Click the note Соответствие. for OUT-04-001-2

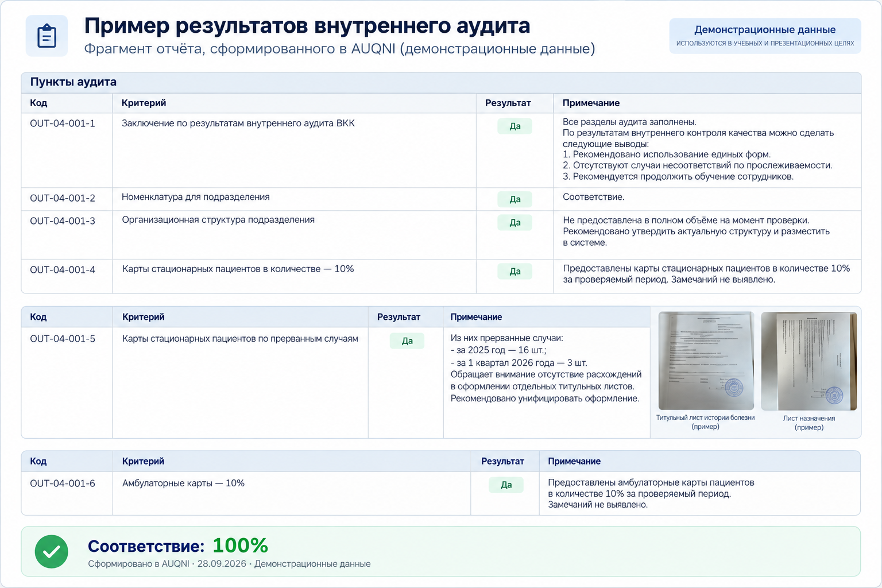click(594, 197)
